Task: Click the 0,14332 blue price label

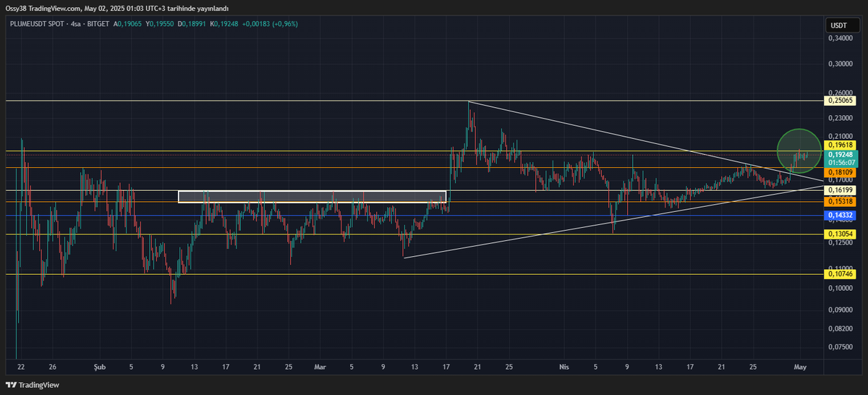Action: coord(841,216)
